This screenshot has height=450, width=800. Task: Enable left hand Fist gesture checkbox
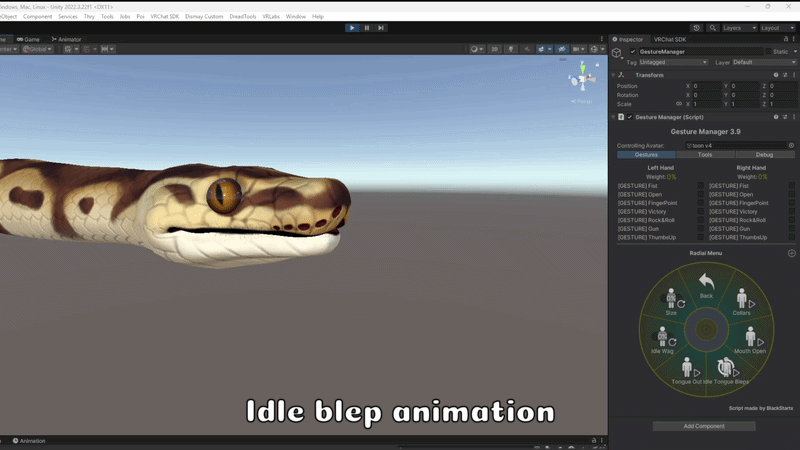(x=701, y=186)
